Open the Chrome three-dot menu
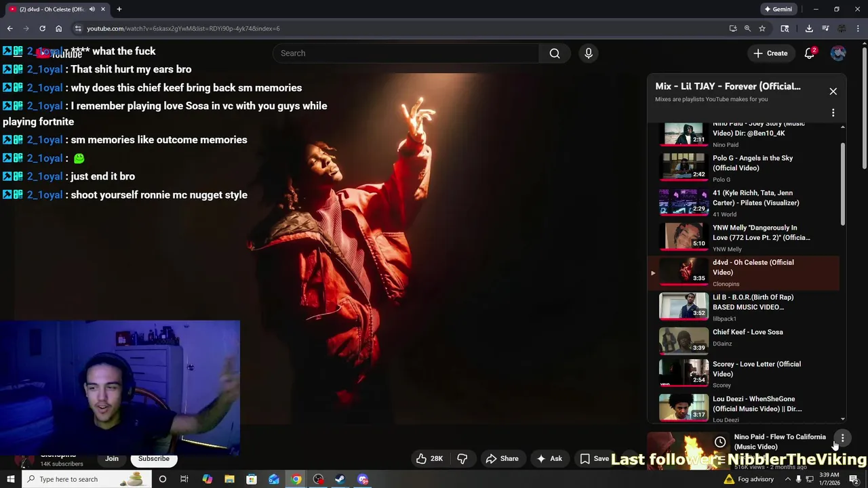Viewport: 868px width, 488px height. [x=858, y=28]
